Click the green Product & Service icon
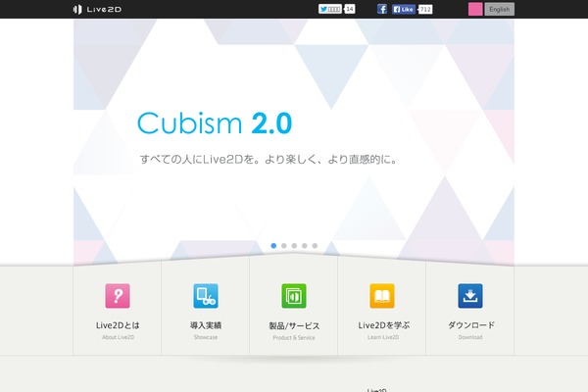 (x=294, y=296)
